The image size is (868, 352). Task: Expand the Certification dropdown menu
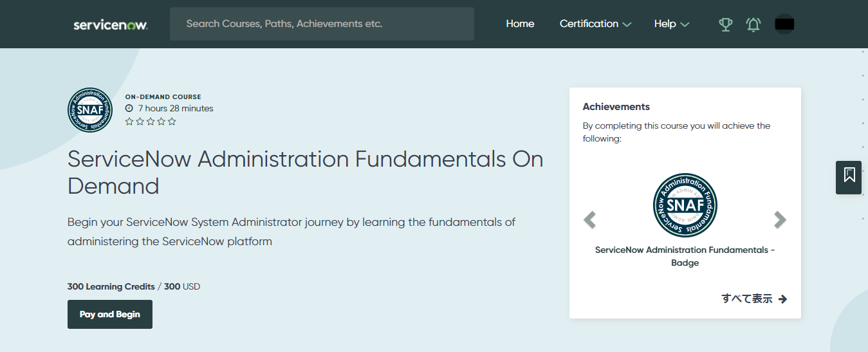[595, 24]
